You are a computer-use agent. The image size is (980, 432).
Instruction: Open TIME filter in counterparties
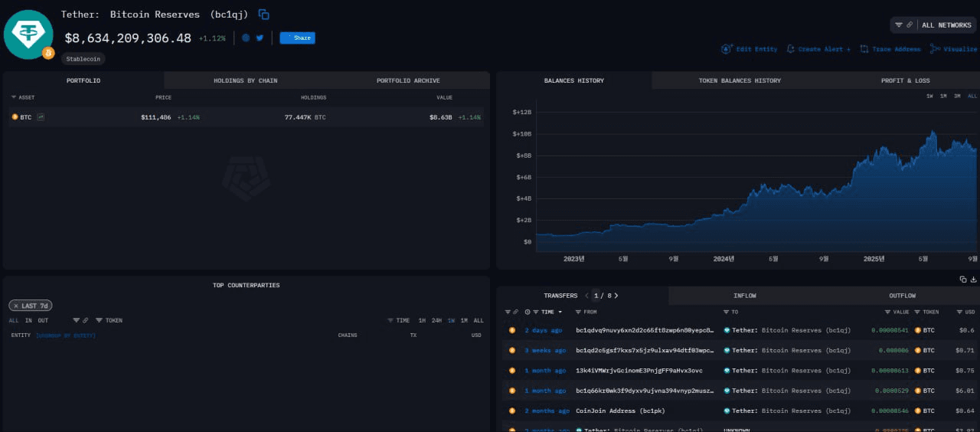click(399, 320)
